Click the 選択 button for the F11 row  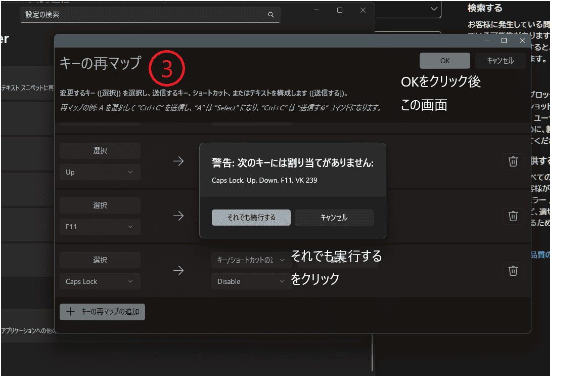100,205
